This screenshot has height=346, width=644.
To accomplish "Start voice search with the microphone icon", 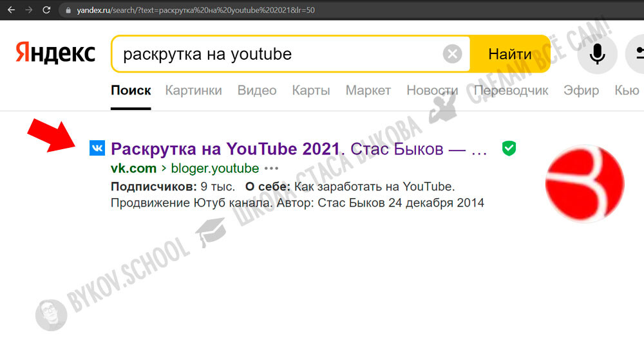I will (x=598, y=54).
